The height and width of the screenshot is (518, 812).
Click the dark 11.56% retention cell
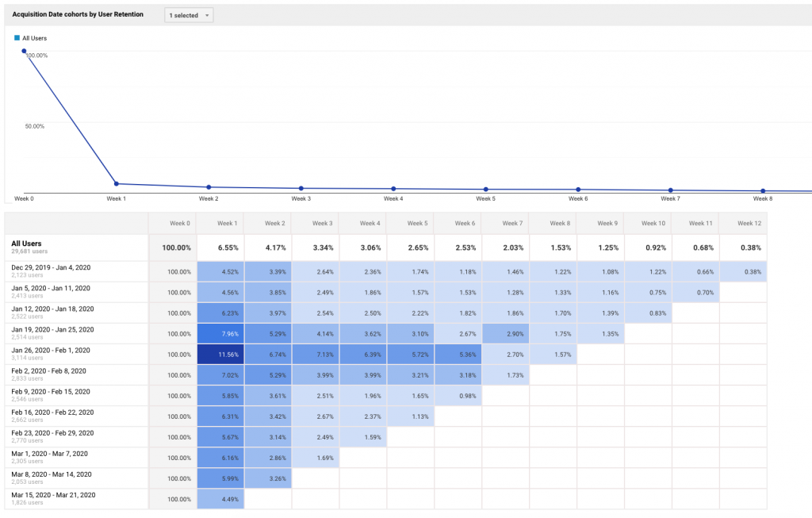coord(220,354)
